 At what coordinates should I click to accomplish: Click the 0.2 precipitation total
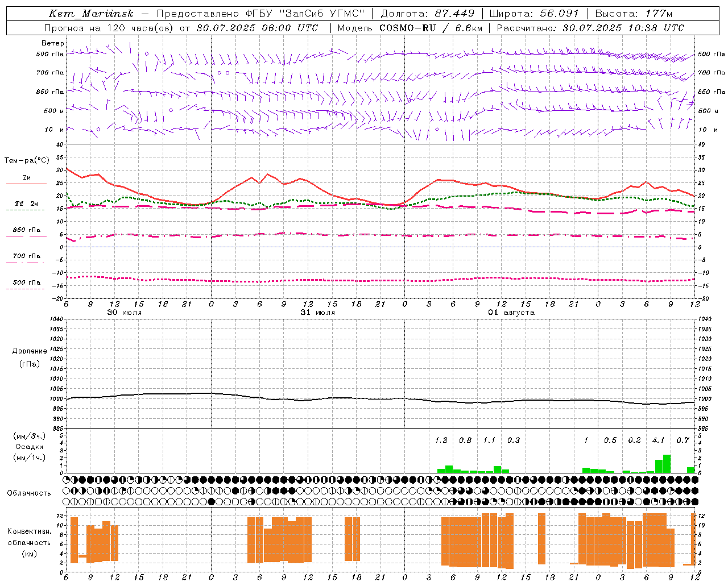coord(634,440)
